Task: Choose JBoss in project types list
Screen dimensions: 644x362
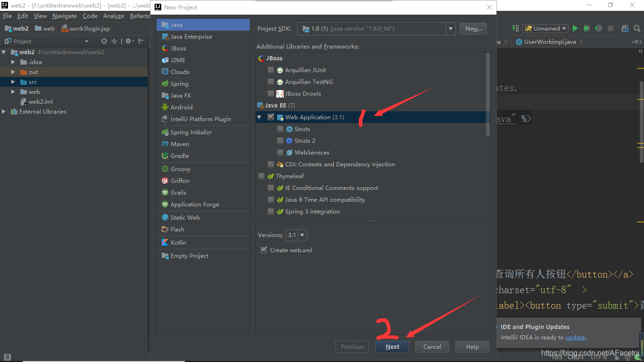Action: click(x=203, y=48)
